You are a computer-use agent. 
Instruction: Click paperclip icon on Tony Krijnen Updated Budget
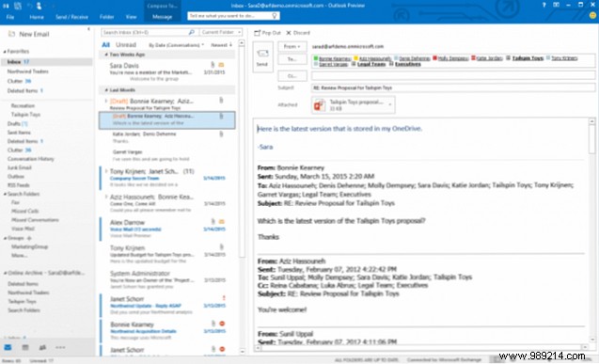coord(221,247)
